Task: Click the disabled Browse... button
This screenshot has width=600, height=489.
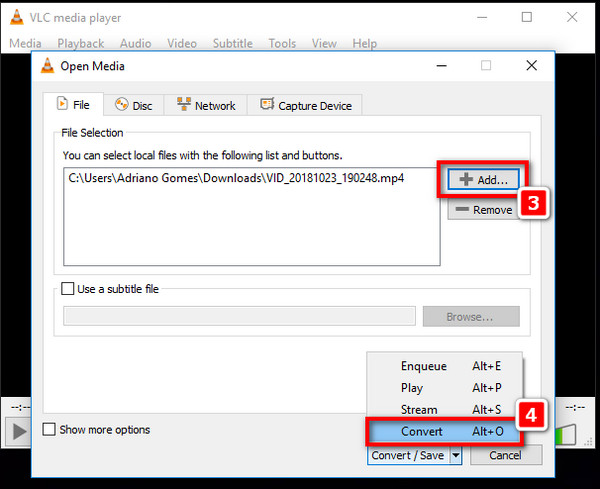Action: [471, 316]
